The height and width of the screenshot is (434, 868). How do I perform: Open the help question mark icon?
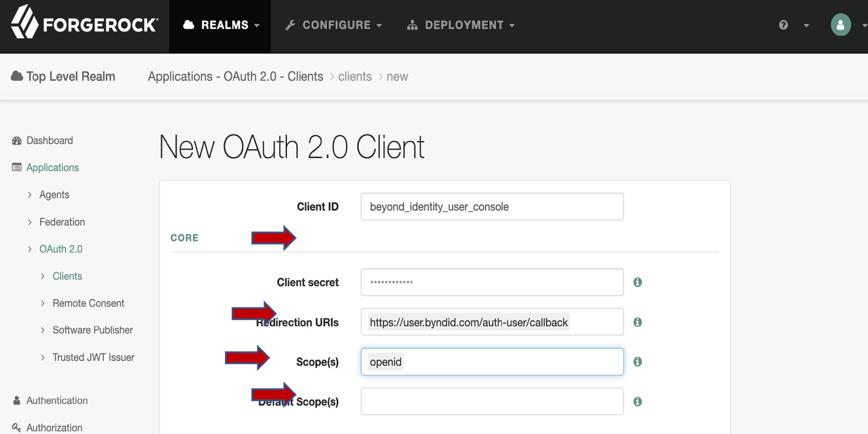783,25
